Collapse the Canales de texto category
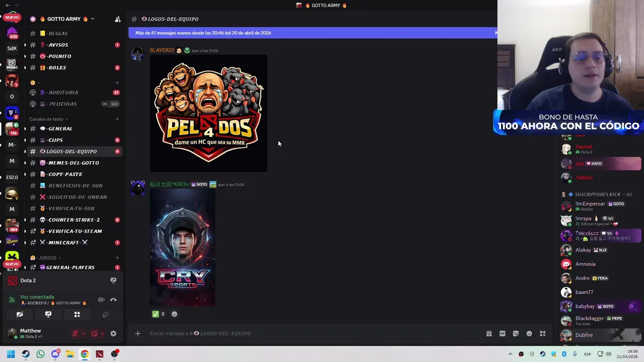 tap(48, 119)
